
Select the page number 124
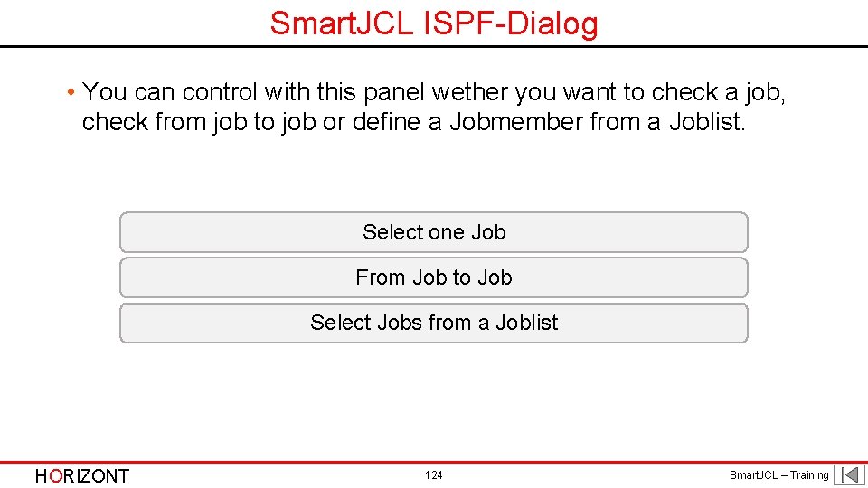pyautogui.click(x=433, y=474)
